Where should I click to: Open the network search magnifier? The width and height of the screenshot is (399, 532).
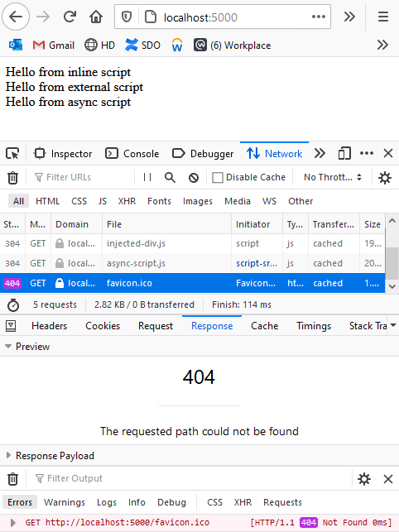(171, 177)
